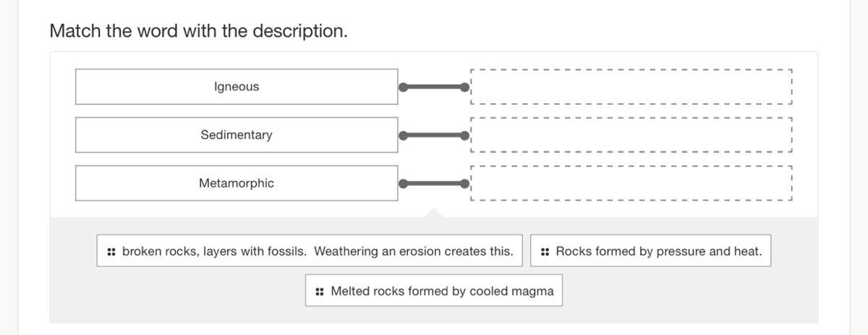Click the empty drop zone next to Metamorphic
Screen dimensions: 868x335
click(x=631, y=184)
